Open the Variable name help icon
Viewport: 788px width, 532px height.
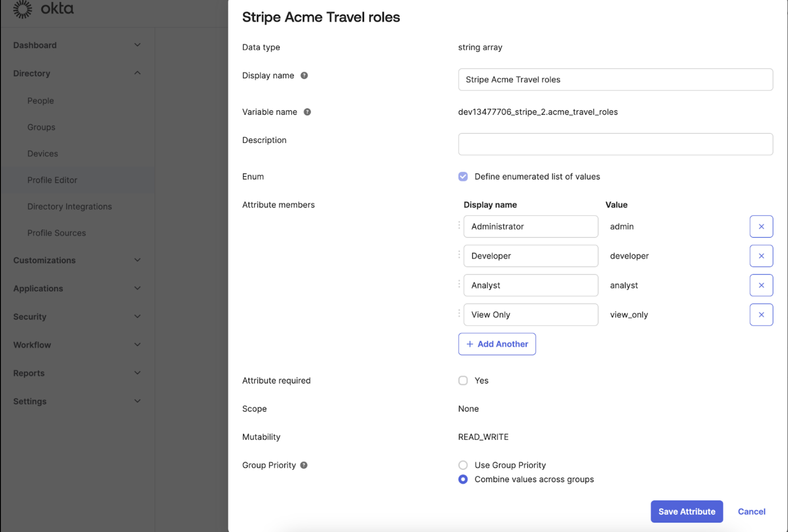tap(307, 112)
